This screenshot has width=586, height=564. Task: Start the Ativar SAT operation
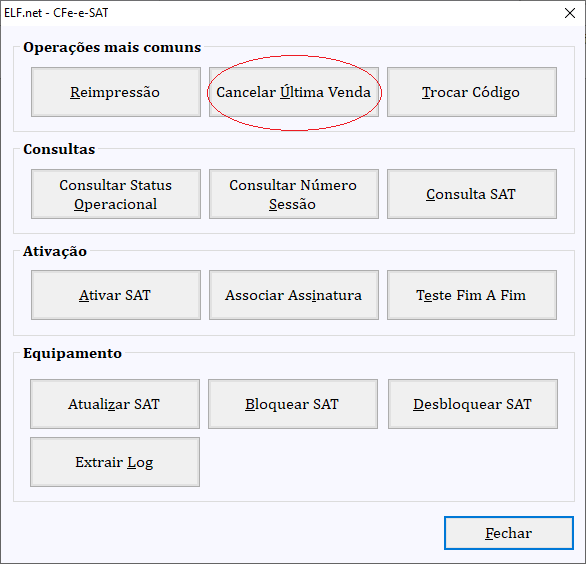click(x=116, y=295)
